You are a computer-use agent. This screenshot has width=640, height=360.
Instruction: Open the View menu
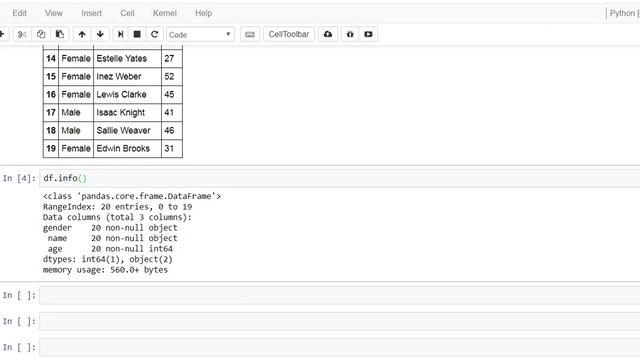tap(54, 13)
